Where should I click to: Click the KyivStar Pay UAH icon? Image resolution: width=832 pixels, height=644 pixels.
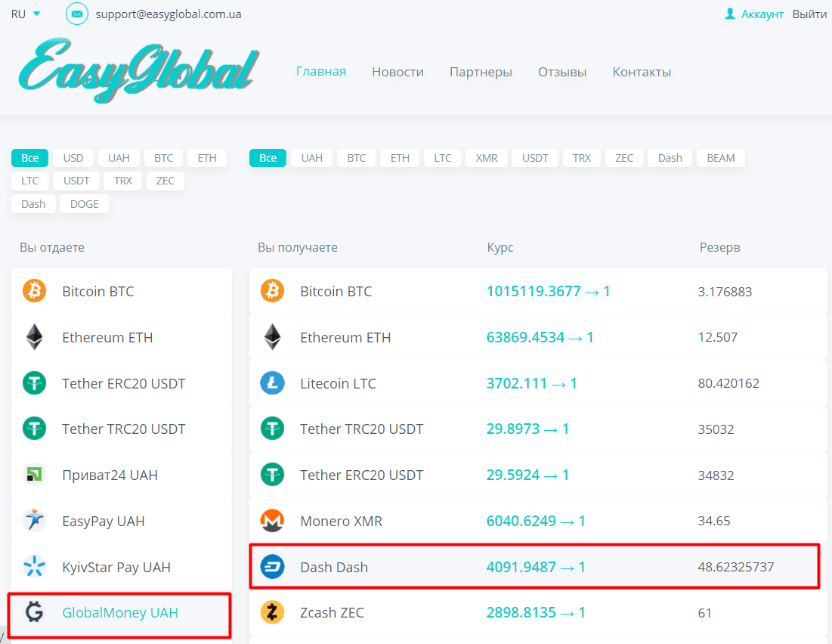(34, 567)
